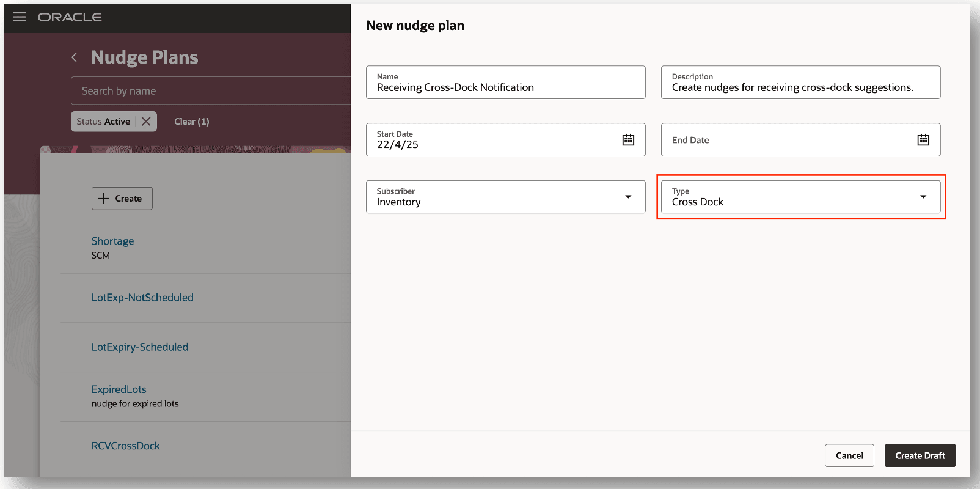The height and width of the screenshot is (489, 980).
Task: Click the Clear (1) filters link
Action: coord(192,122)
